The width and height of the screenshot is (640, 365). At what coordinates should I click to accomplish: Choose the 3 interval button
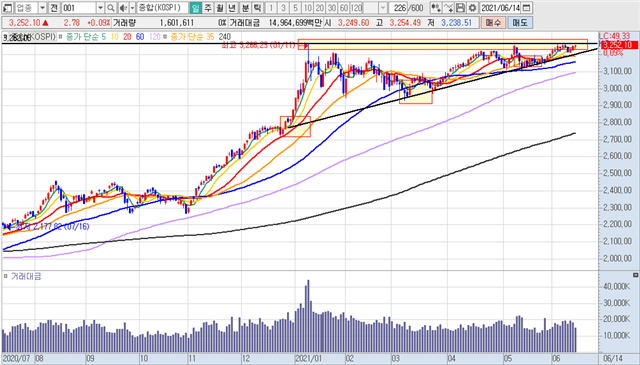click(x=283, y=8)
